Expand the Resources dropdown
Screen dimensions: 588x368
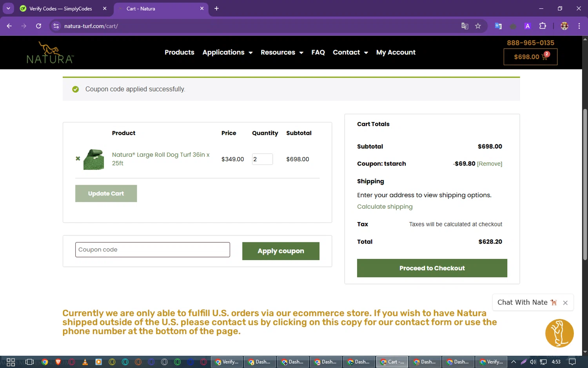click(x=282, y=52)
